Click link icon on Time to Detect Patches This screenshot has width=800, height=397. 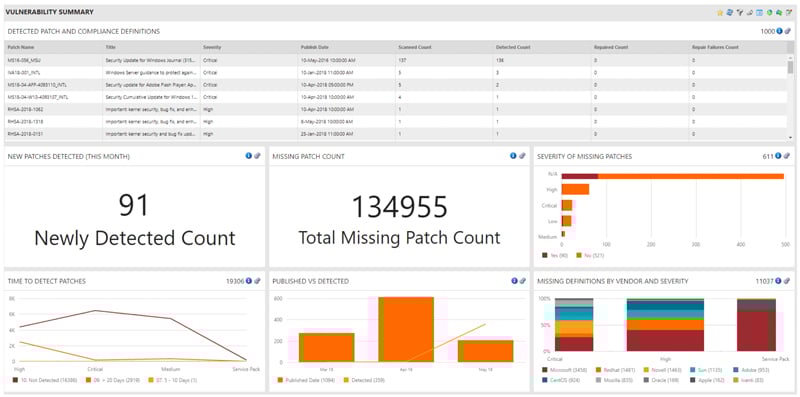[x=258, y=281]
